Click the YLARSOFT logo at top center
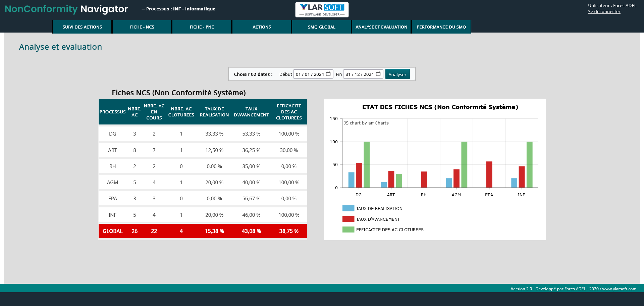The image size is (644, 306). pyautogui.click(x=322, y=10)
